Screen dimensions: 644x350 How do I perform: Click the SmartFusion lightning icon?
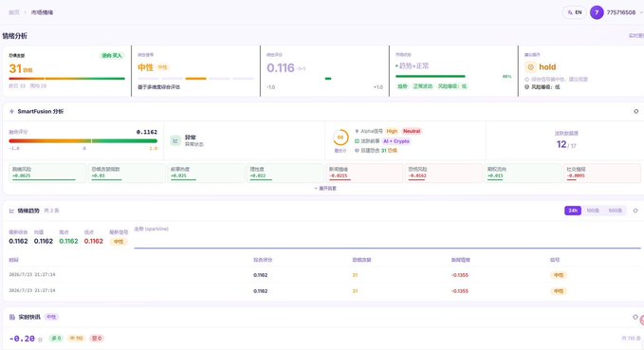11,111
